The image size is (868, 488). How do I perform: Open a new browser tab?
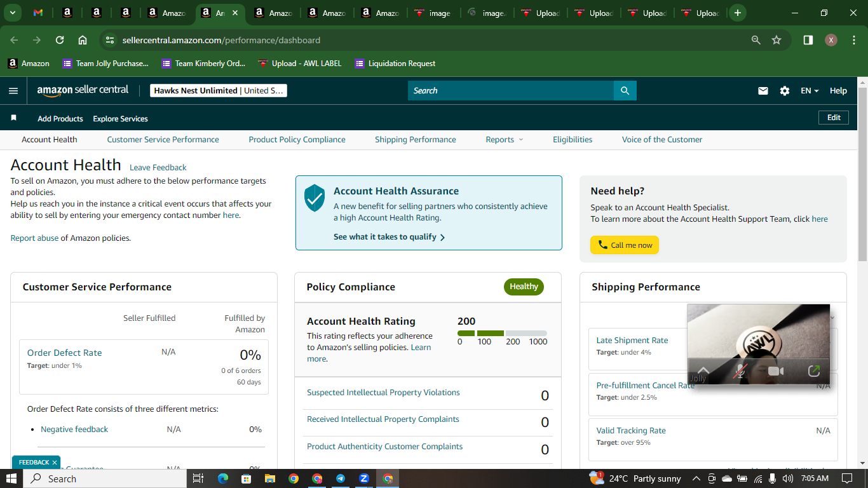coord(737,13)
